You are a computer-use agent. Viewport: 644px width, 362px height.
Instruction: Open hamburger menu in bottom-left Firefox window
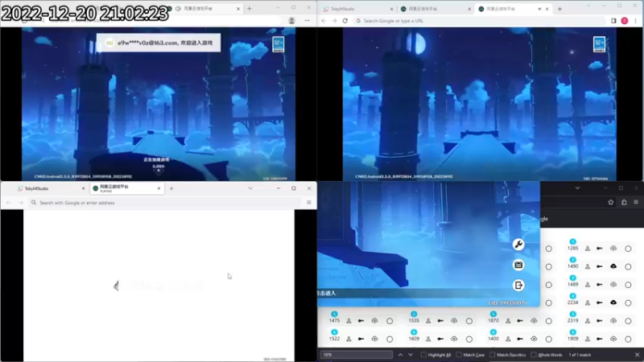[309, 203]
